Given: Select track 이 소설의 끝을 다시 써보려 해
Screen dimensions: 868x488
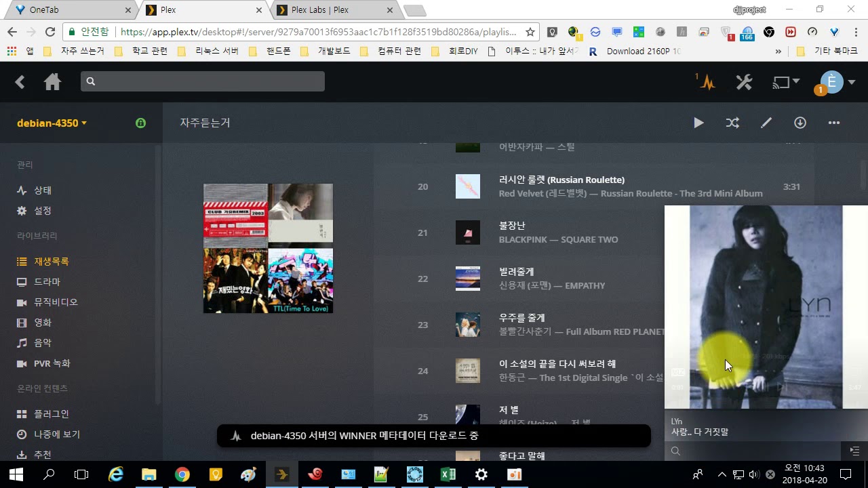Looking at the screenshot, I should click(557, 364).
